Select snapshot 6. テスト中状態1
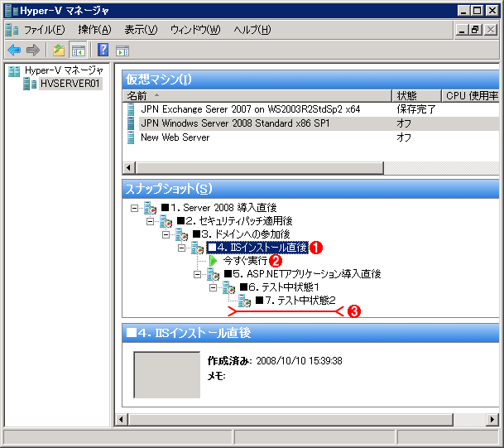Image resolution: width=504 pixels, height=448 pixels. 279,287
